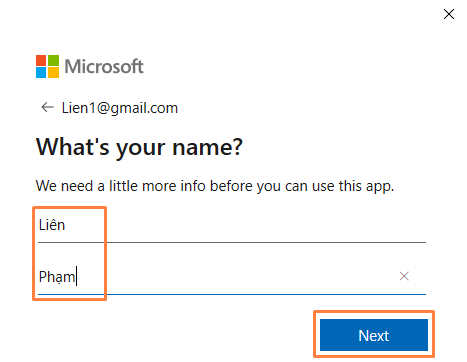Click the typed text Liên
The height and width of the screenshot is (362, 467).
click(52, 225)
